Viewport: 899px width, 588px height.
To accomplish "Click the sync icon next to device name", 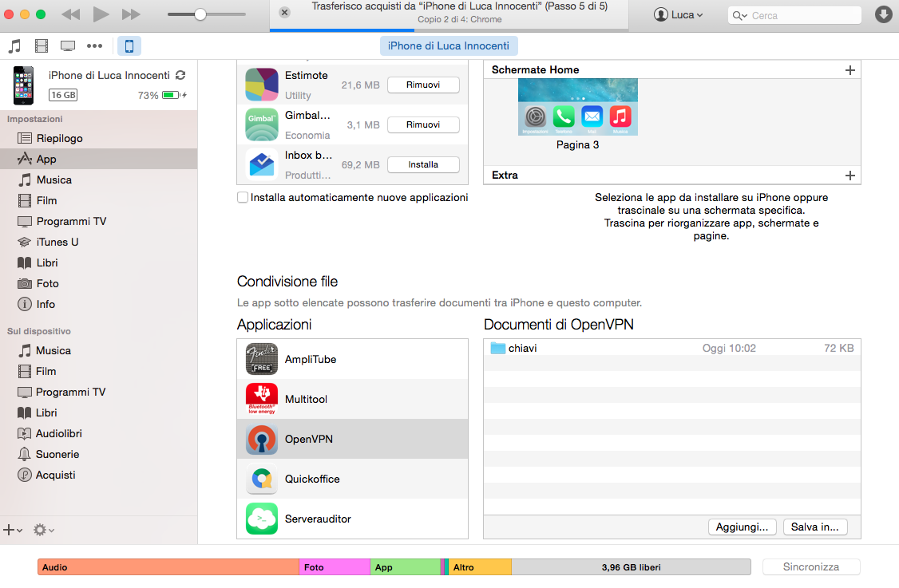I will (x=180, y=75).
